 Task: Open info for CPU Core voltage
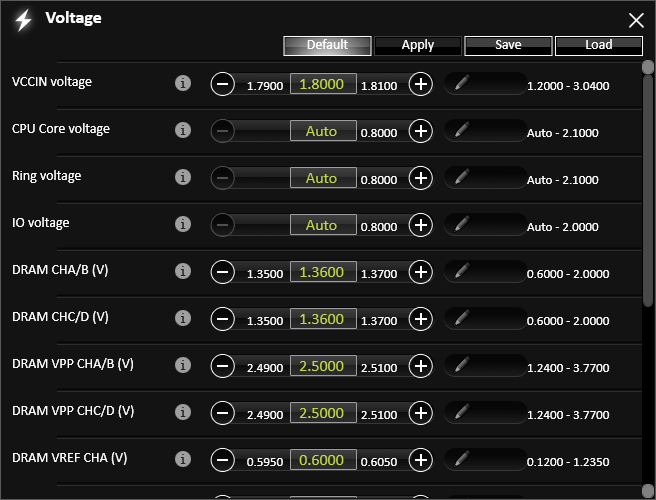[182, 131]
